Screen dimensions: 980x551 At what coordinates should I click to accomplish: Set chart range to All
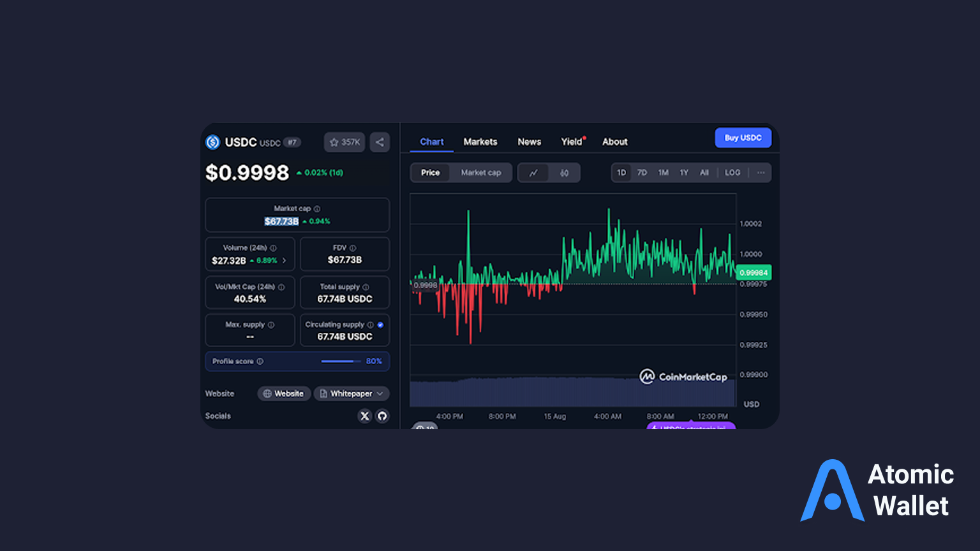click(704, 173)
